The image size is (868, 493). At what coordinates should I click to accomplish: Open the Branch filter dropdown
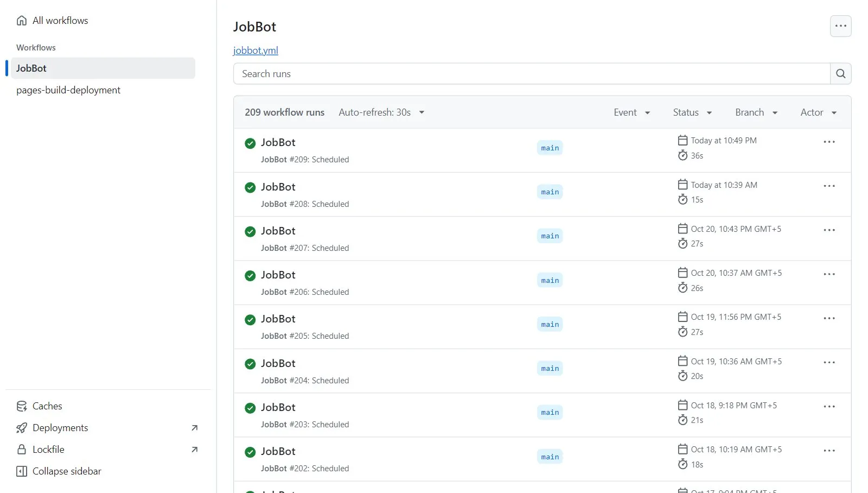756,112
